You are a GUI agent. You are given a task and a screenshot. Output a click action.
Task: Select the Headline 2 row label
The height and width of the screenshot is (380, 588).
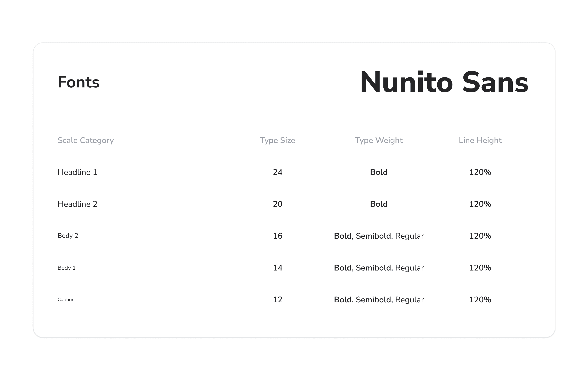(77, 204)
